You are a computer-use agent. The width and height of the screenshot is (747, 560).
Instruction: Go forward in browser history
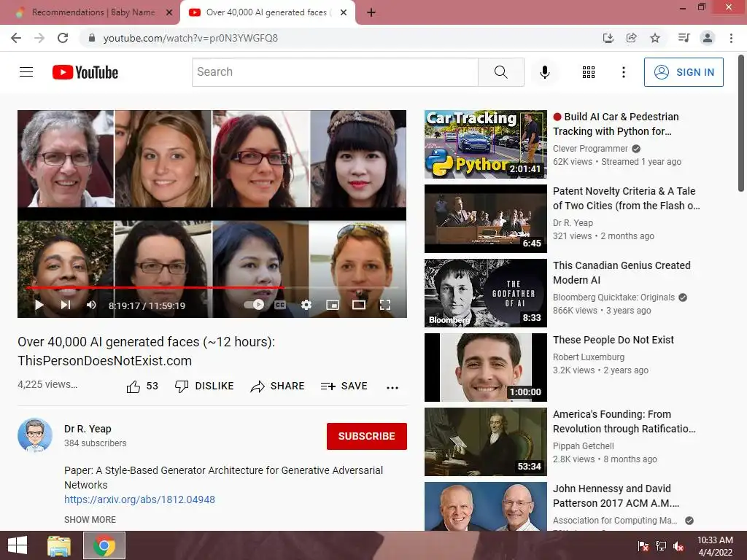(39, 38)
